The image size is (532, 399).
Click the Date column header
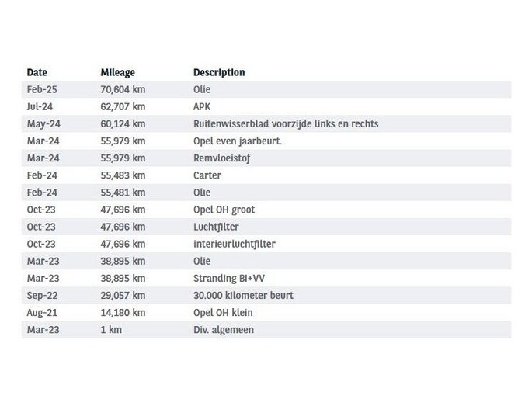(x=37, y=72)
